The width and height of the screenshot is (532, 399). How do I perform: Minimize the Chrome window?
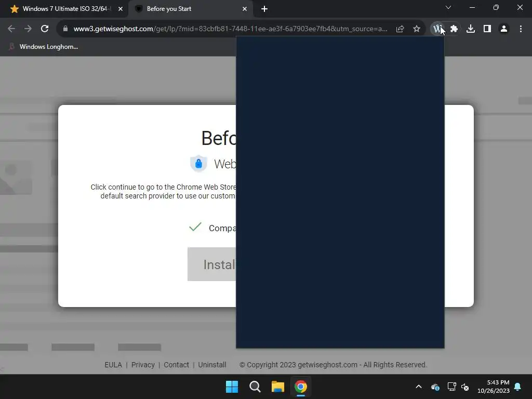click(x=472, y=7)
